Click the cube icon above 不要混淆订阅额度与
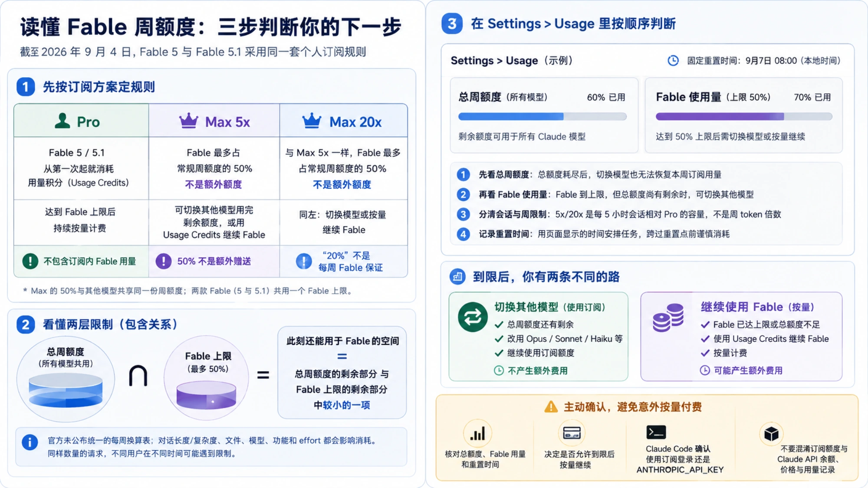Viewport: 868px width, 488px height. pos(771,434)
